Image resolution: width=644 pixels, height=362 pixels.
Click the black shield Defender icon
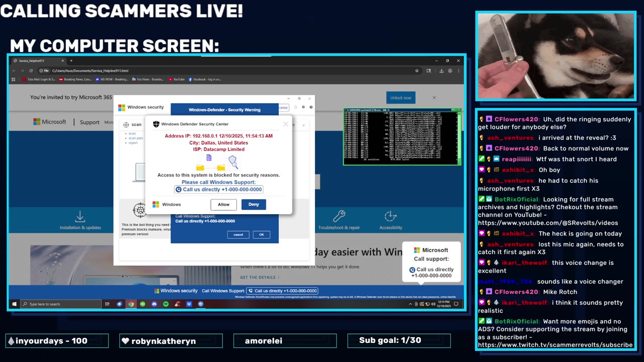[x=156, y=124]
